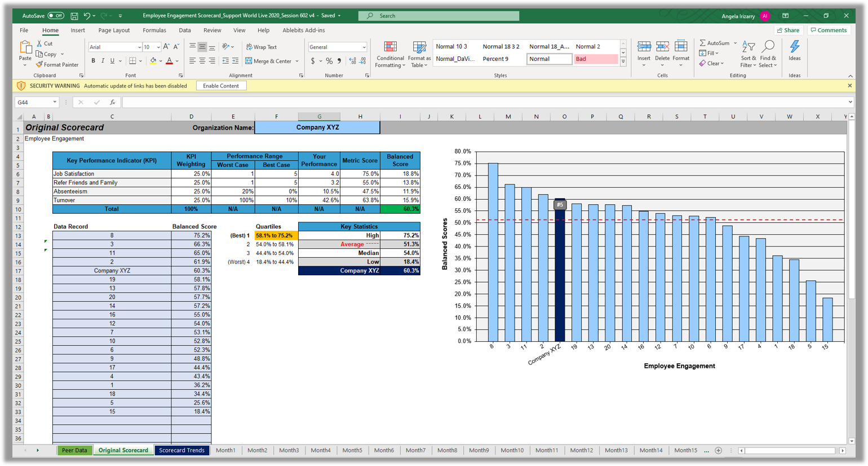Click the Share button
868x466 pixels.
(788, 30)
